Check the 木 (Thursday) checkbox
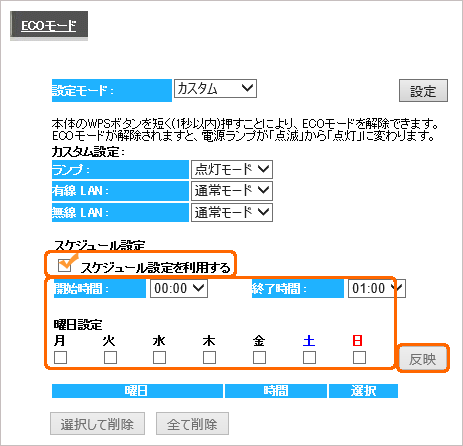The width and height of the screenshot is (463, 446). tap(209, 358)
